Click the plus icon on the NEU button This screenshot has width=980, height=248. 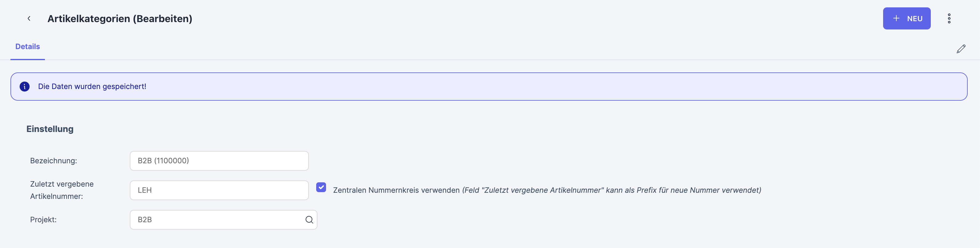pyautogui.click(x=896, y=19)
